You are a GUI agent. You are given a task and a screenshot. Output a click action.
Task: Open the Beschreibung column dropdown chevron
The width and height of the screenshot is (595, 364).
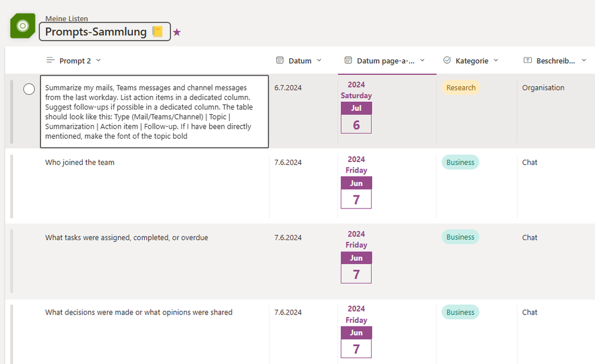pos(584,60)
